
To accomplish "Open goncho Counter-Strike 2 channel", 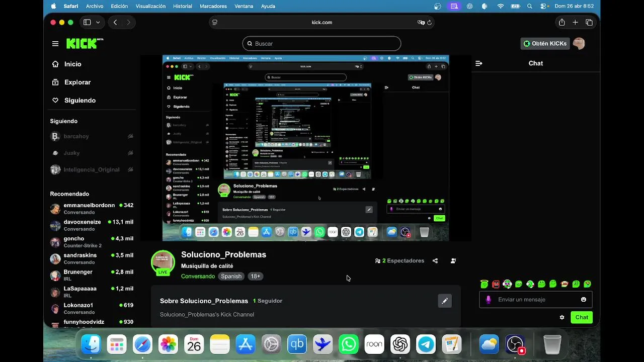I will coord(92,242).
